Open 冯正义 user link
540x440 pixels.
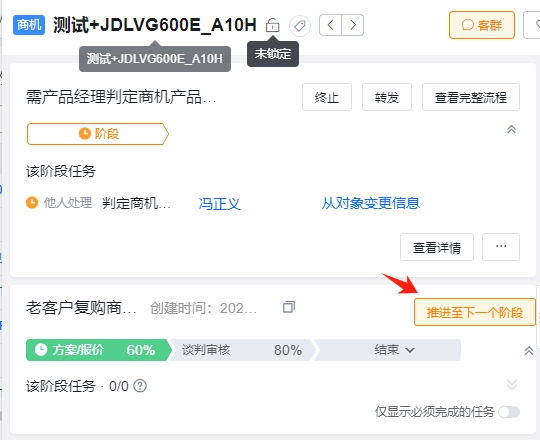[219, 203]
